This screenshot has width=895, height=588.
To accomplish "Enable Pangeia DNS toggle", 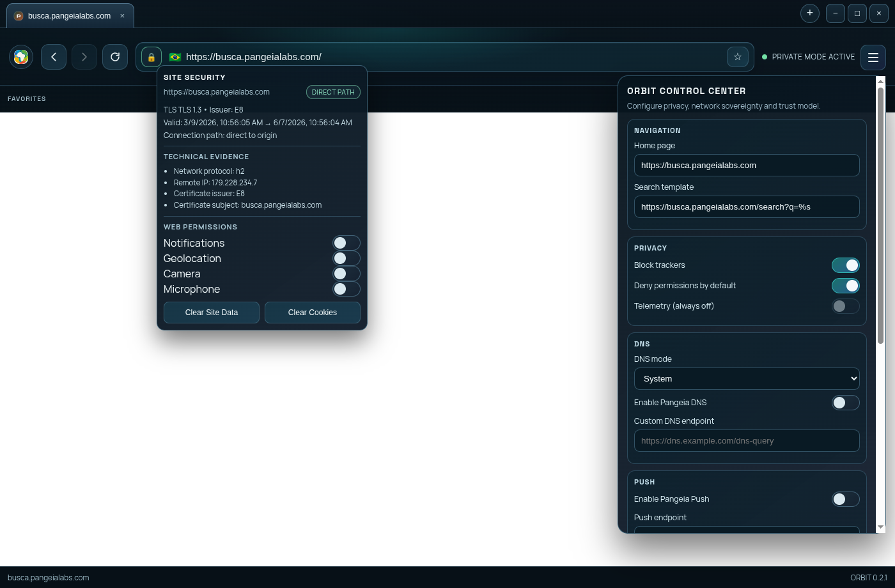I will (846, 403).
